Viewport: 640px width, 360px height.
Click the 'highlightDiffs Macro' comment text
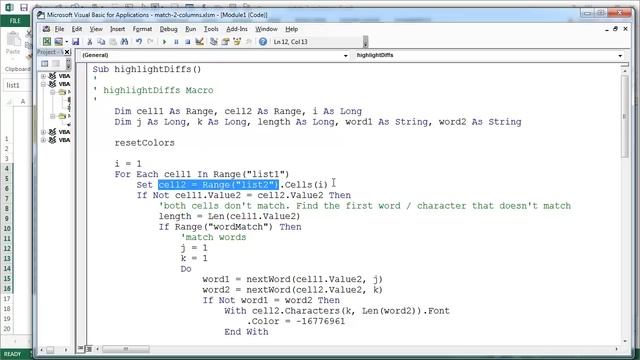[158, 90]
